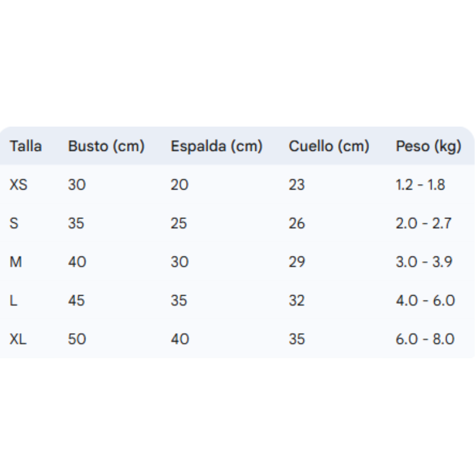Click the XS neck value 23
Screen dimensions: 476x476
(x=297, y=185)
